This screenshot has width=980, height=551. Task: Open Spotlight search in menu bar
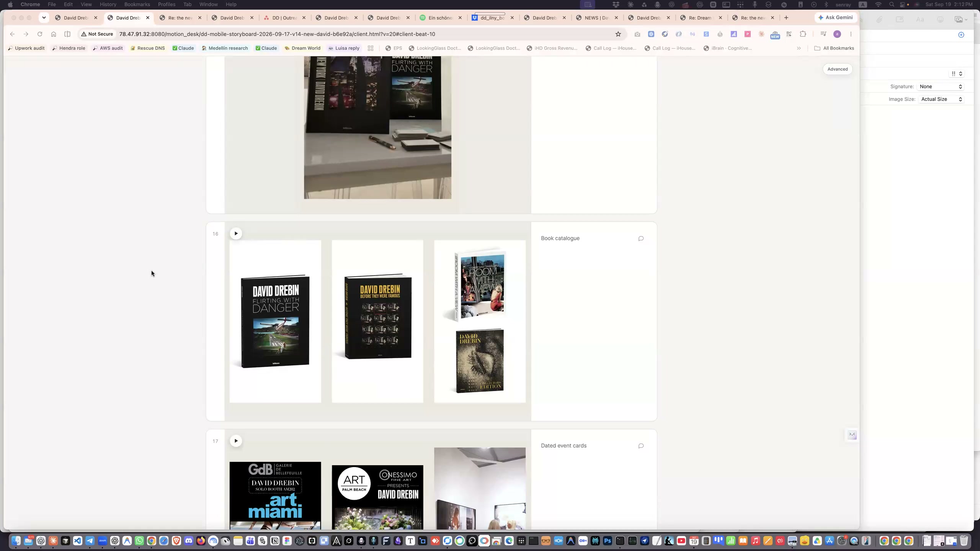(x=892, y=5)
